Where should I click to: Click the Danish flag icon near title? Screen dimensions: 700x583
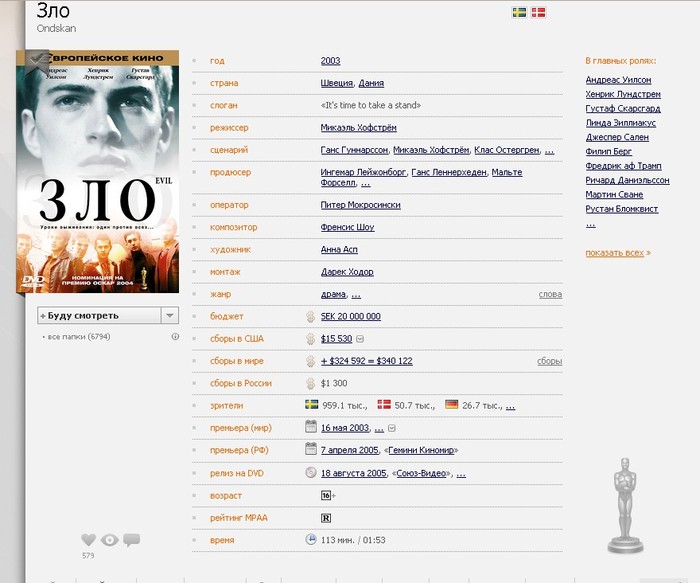tap(538, 12)
